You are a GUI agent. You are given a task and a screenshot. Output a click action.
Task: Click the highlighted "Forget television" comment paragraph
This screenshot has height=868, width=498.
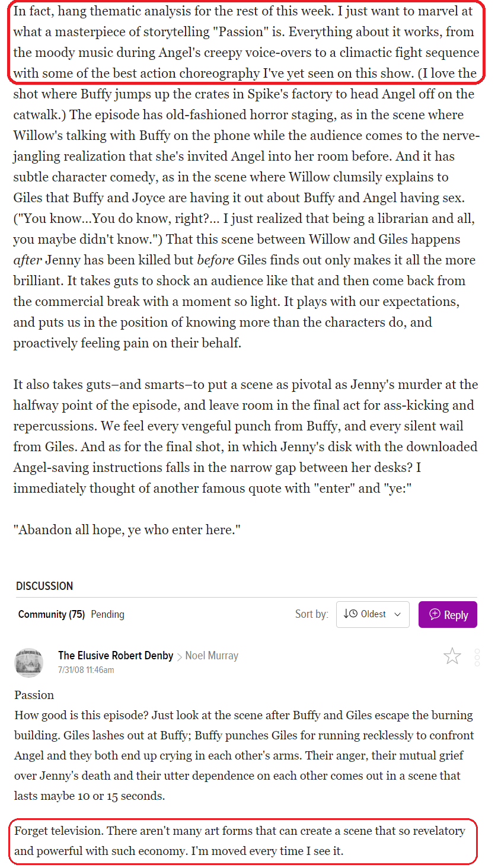[x=240, y=841]
